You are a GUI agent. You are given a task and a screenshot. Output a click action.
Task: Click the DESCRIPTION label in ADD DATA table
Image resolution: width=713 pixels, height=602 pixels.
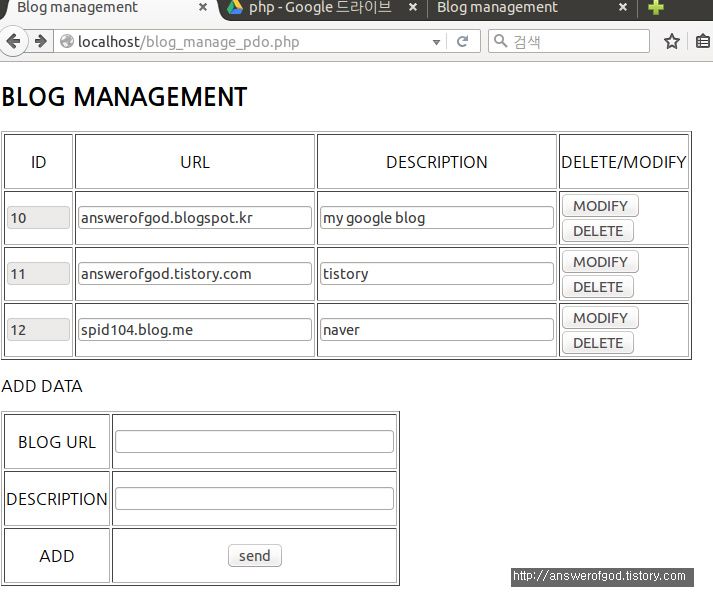coord(57,499)
